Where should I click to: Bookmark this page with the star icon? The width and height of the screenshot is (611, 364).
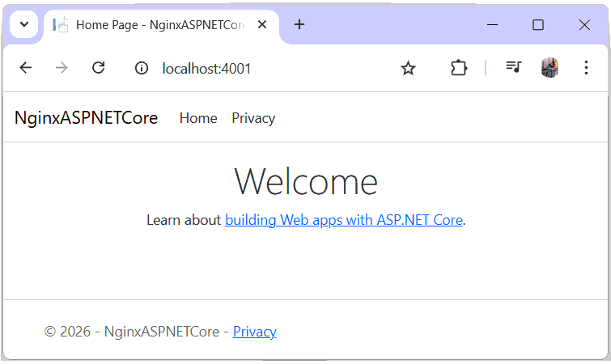point(408,68)
